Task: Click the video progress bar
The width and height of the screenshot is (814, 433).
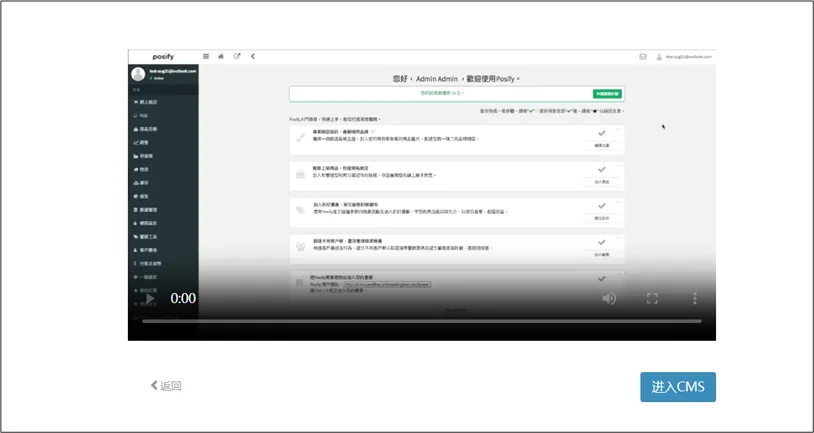Action: tap(422, 321)
